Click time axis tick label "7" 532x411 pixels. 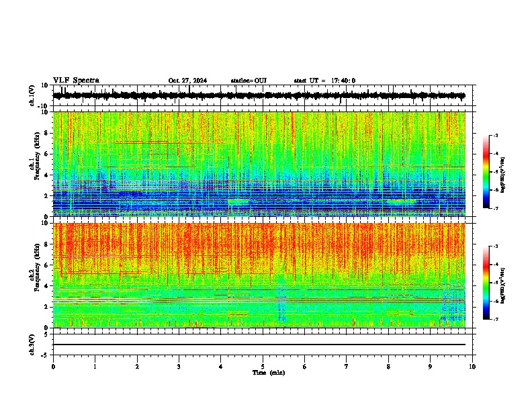click(x=347, y=367)
